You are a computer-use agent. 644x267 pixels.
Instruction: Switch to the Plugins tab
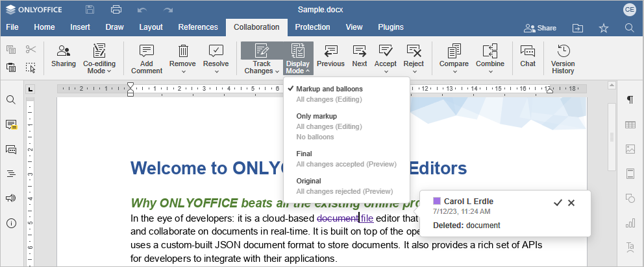point(391,27)
